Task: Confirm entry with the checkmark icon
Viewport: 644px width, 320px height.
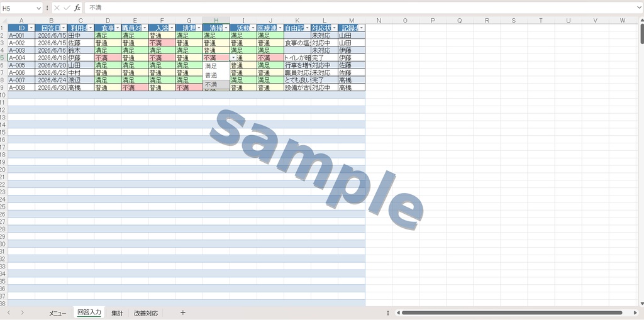Action: click(x=67, y=8)
